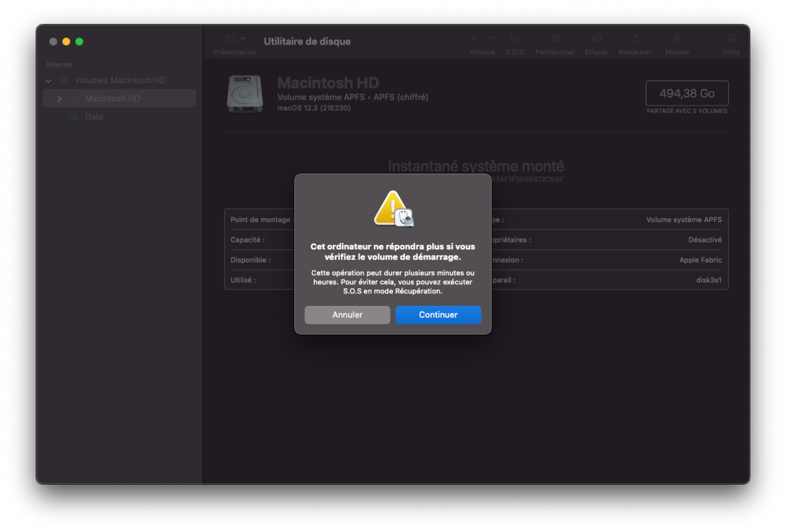The image size is (786, 532).
Task: Run the S.O.S. first aid tool
Action: (515, 39)
